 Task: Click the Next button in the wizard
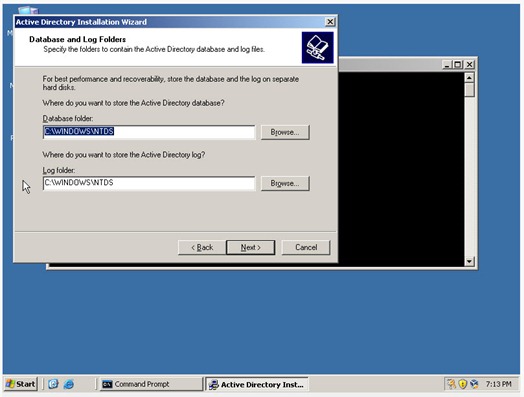[251, 247]
